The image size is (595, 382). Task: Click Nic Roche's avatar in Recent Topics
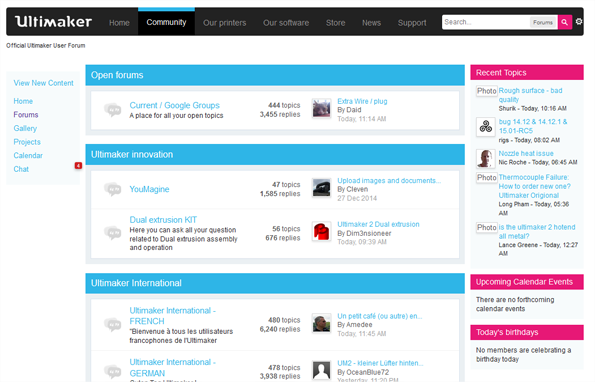[486, 159]
